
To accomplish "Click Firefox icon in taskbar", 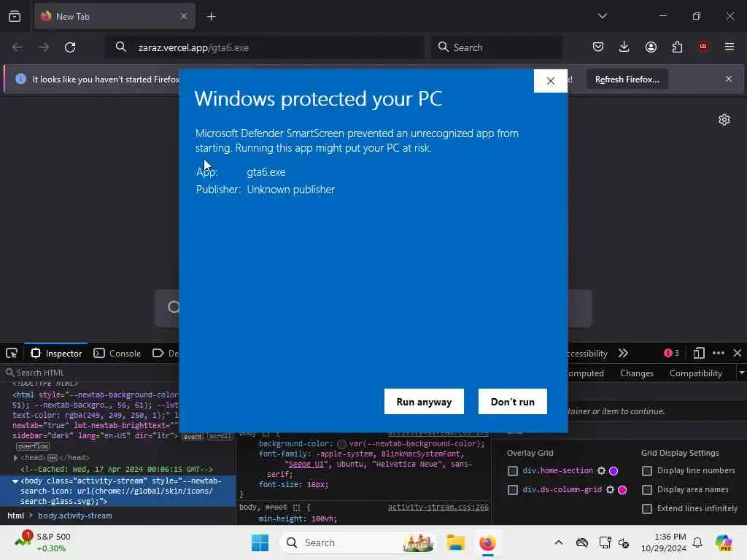I will (487, 542).
